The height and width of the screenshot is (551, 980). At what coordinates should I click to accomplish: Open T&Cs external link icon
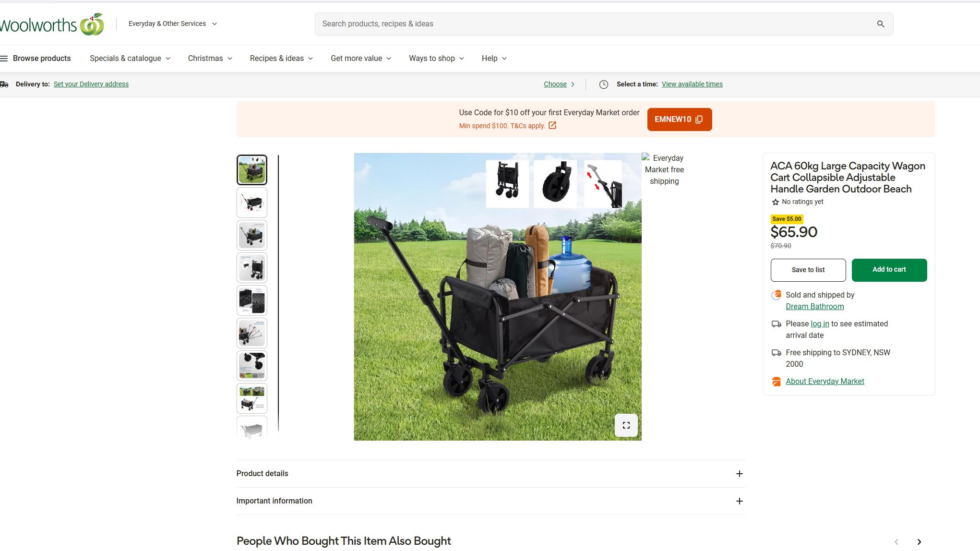point(552,125)
